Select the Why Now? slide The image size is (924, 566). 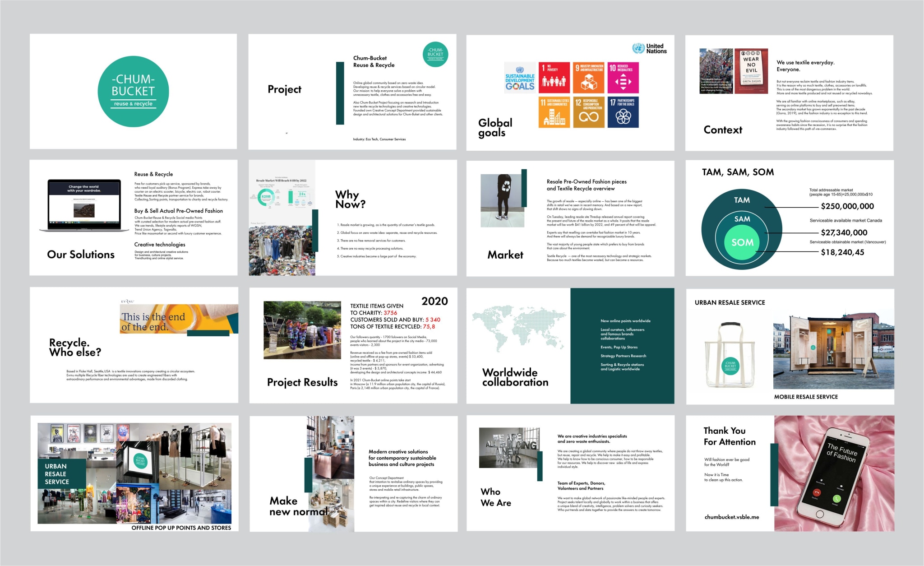point(353,218)
